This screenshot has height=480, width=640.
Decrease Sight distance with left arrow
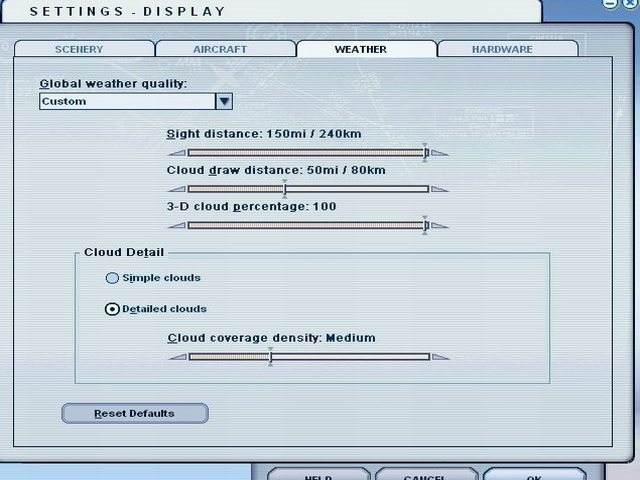point(177,153)
